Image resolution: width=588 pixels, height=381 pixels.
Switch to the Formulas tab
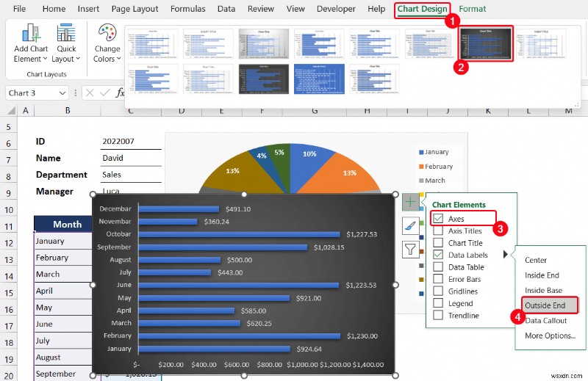point(188,9)
